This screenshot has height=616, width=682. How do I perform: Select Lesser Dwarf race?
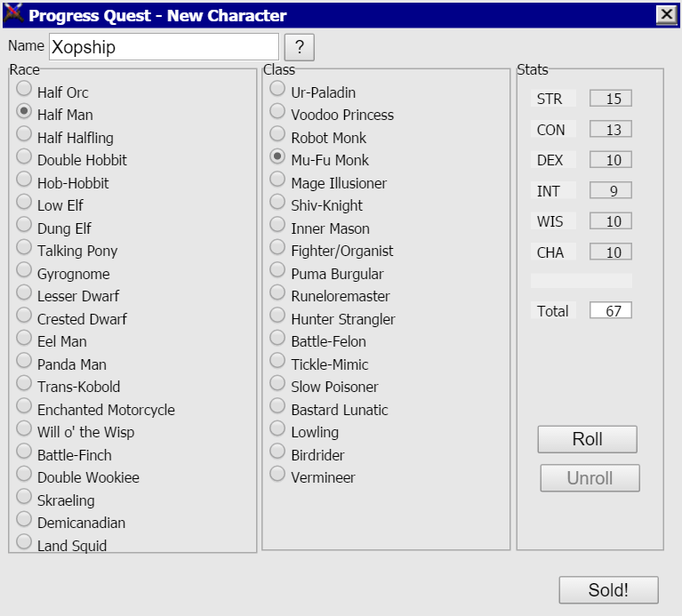(24, 292)
